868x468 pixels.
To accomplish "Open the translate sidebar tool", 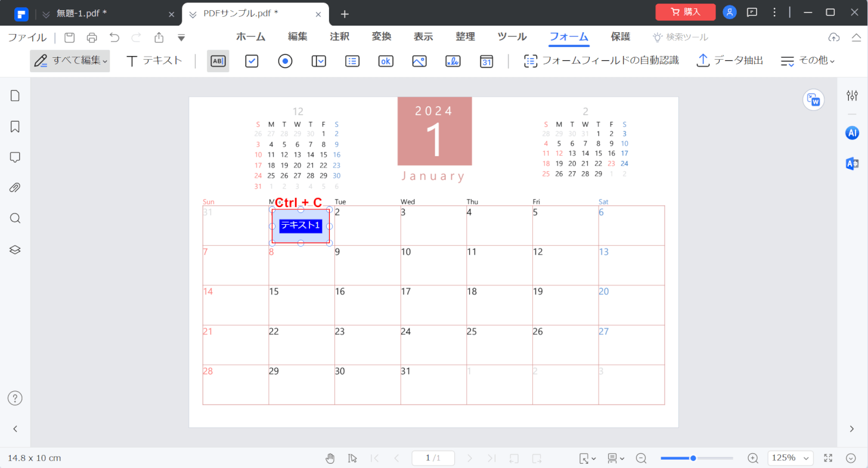I will 852,164.
